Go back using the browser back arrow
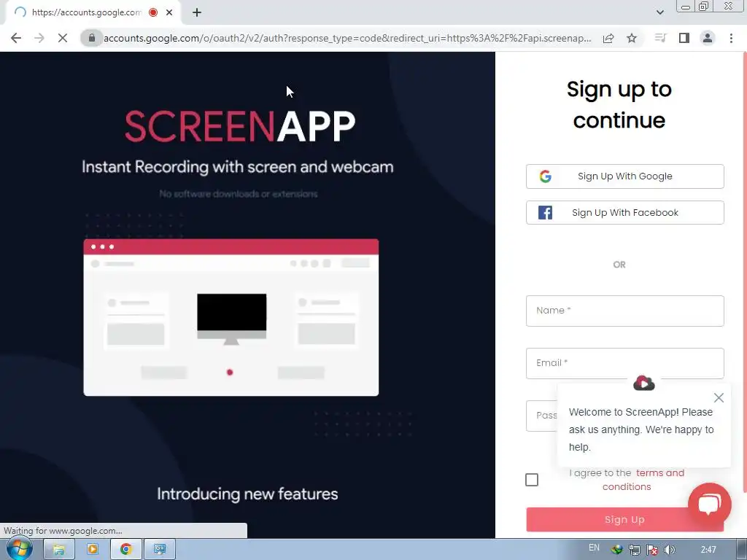 [x=16, y=38]
